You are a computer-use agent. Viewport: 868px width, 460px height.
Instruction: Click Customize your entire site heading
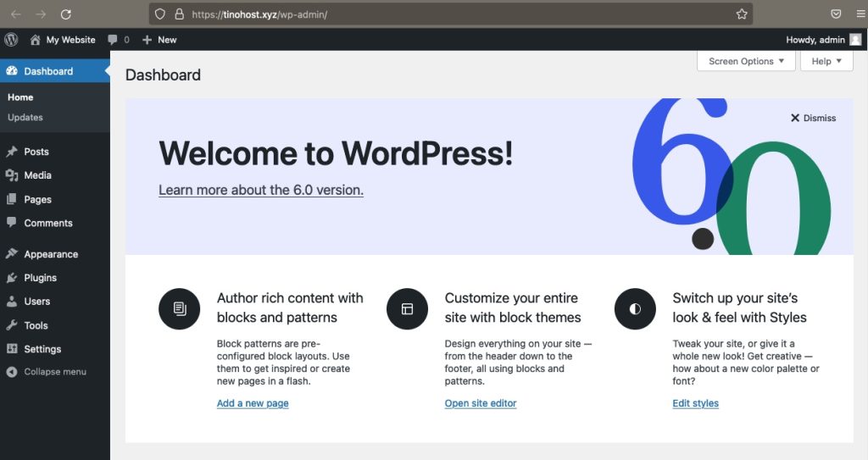[513, 308]
